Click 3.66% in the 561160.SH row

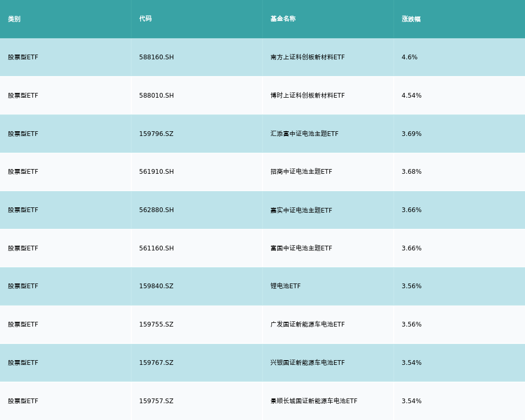pos(412,248)
